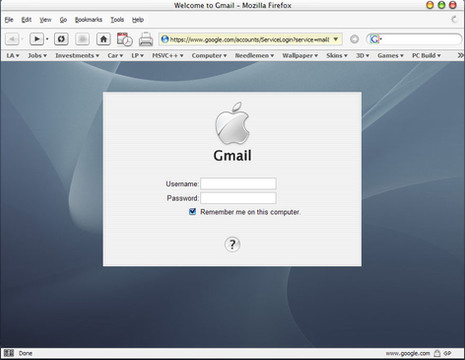Screen dimensions: 465x360
Task: Open the Investments bookmarks folder
Action: click(77, 55)
